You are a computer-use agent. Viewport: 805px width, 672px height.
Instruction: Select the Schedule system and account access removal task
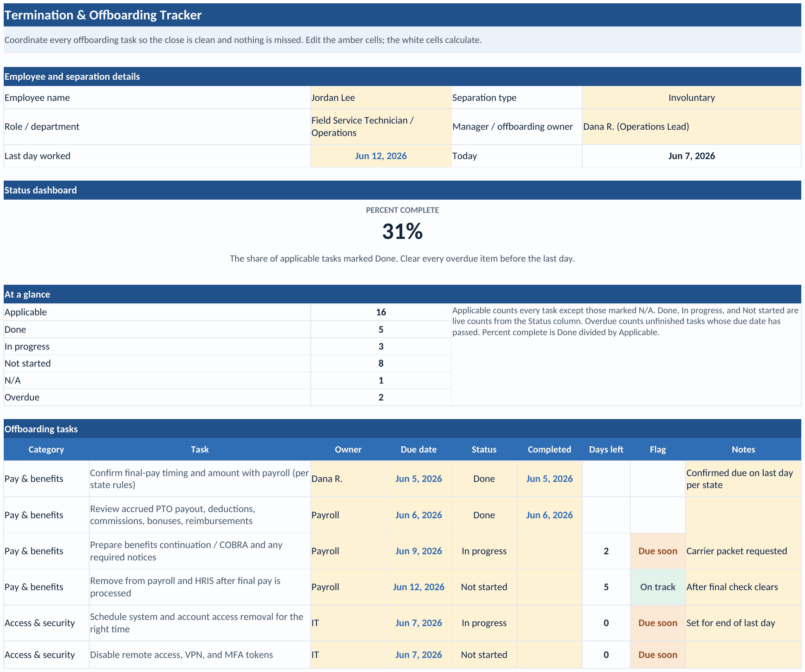point(200,623)
